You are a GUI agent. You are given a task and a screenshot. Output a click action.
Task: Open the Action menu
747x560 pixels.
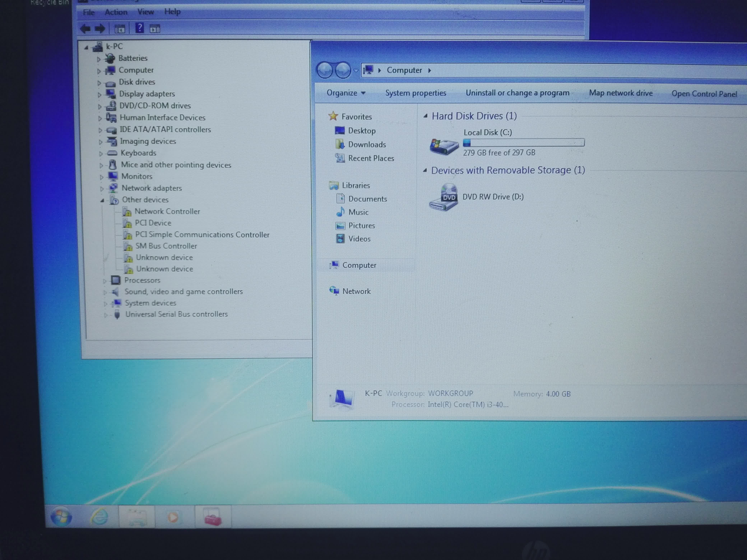(x=116, y=12)
